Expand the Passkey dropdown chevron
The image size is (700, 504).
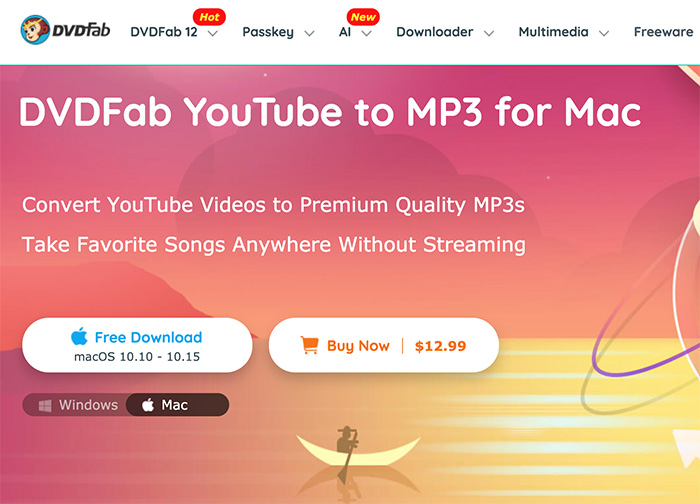coord(309,33)
